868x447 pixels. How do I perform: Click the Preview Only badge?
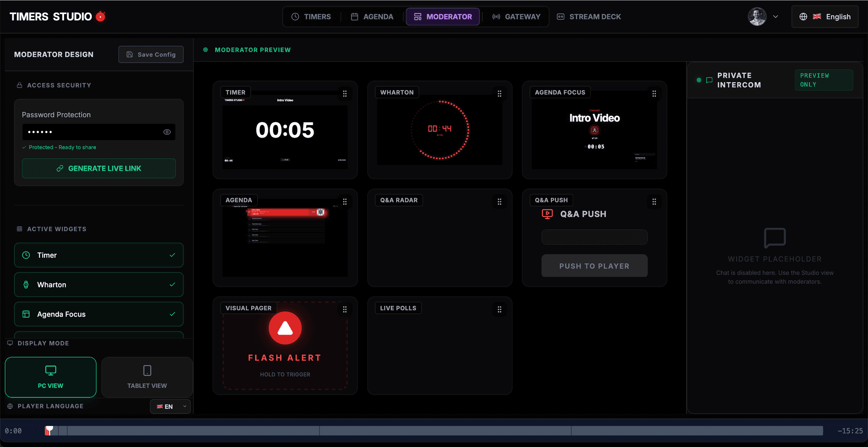[x=823, y=80]
